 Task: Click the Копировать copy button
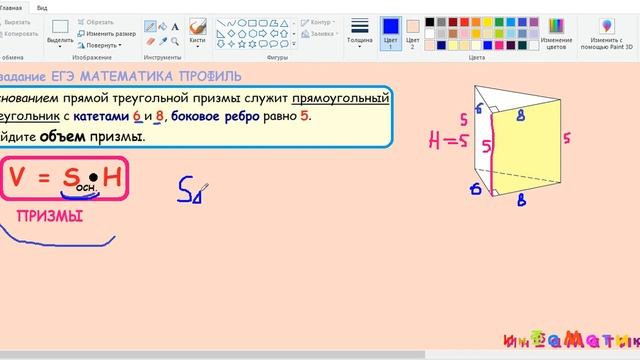pyautogui.click(x=18, y=34)
